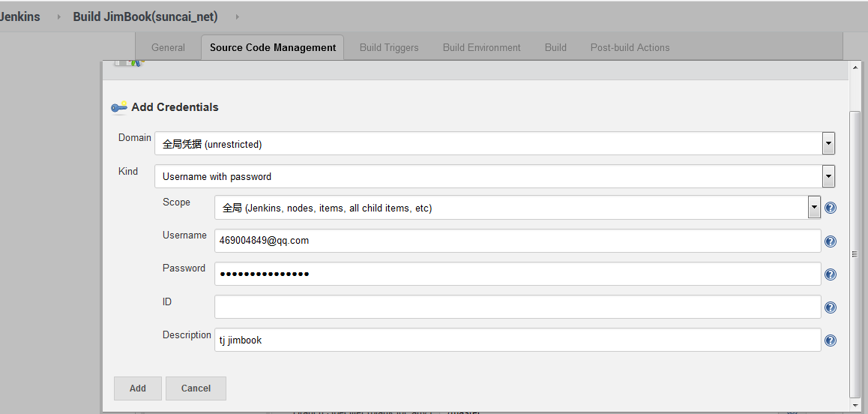Open help for the ID field
Screen dimensions: 868x414
(830, 307)
